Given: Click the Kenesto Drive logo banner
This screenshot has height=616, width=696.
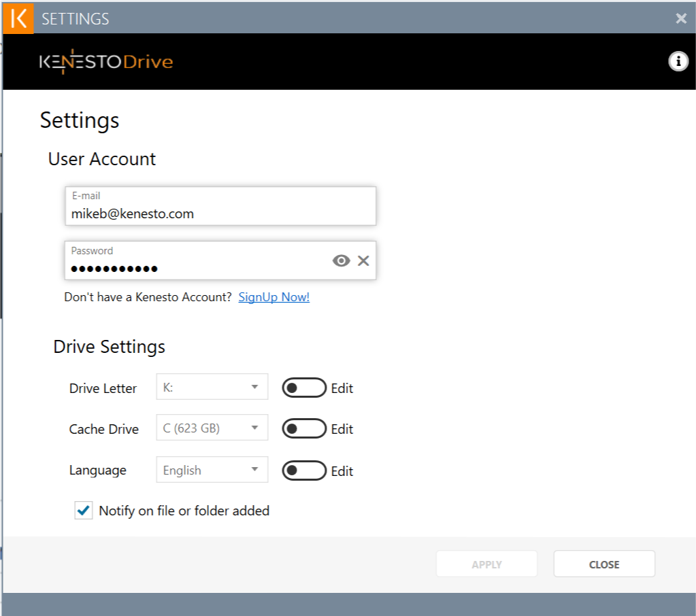Looking at the screenshot, I should pyautogui.click(x=106, y=62).
